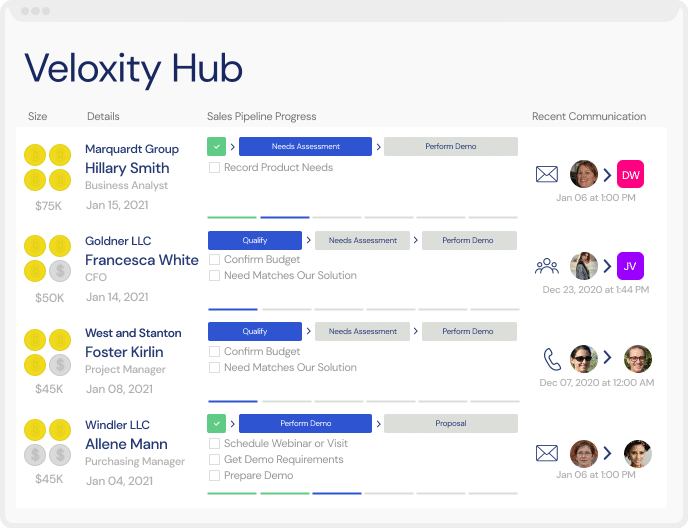
Task: Open Windler LLC company link
Action: pyautogui.click(x=117, y=425)
